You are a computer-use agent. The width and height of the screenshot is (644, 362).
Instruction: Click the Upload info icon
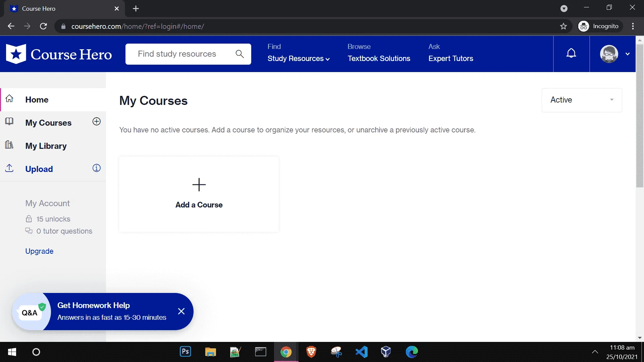97,168
